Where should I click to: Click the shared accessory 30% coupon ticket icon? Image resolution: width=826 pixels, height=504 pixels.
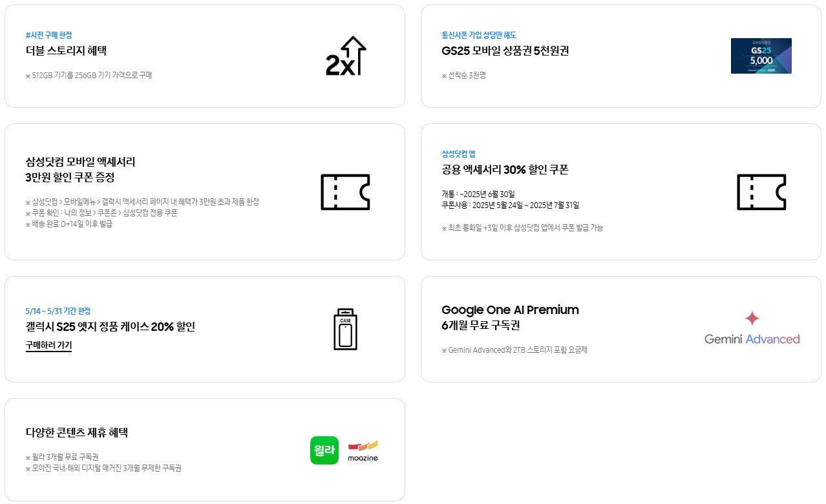tap(761, 192)
